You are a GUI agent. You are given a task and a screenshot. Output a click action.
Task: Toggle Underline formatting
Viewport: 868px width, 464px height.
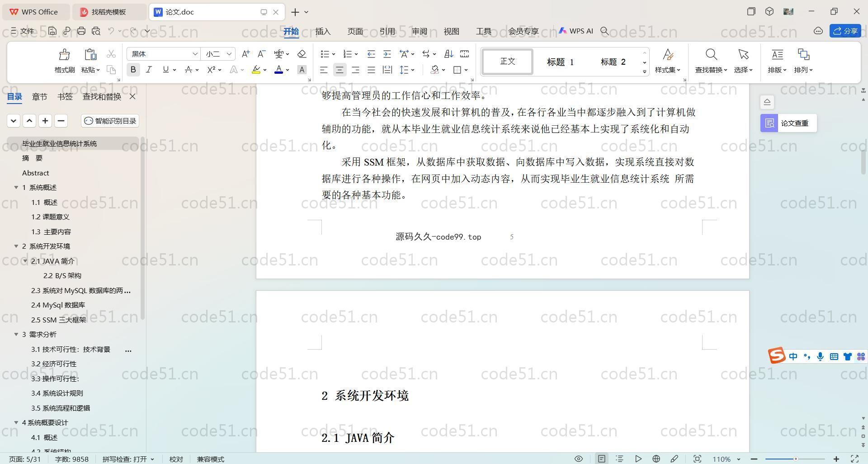point(165,70)
